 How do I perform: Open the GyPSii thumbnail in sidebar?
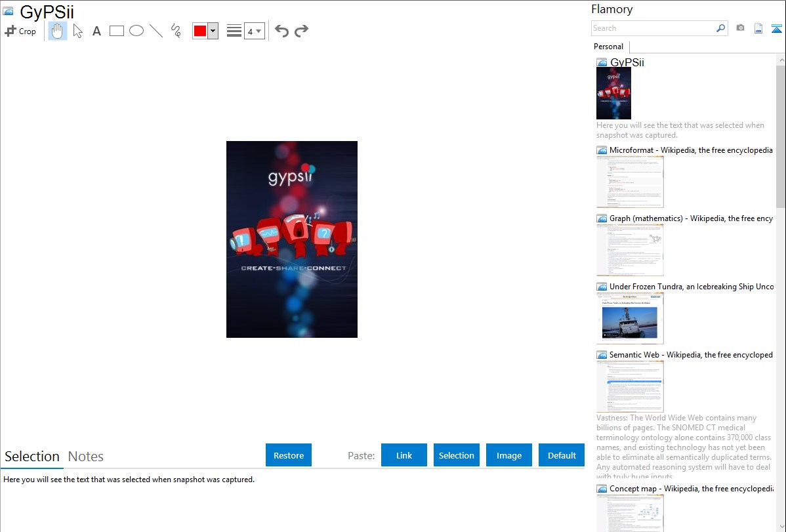click(613, 93)
